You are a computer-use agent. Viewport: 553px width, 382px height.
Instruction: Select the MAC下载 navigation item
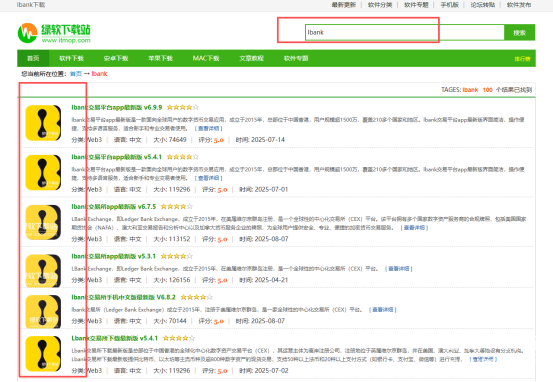206,58
